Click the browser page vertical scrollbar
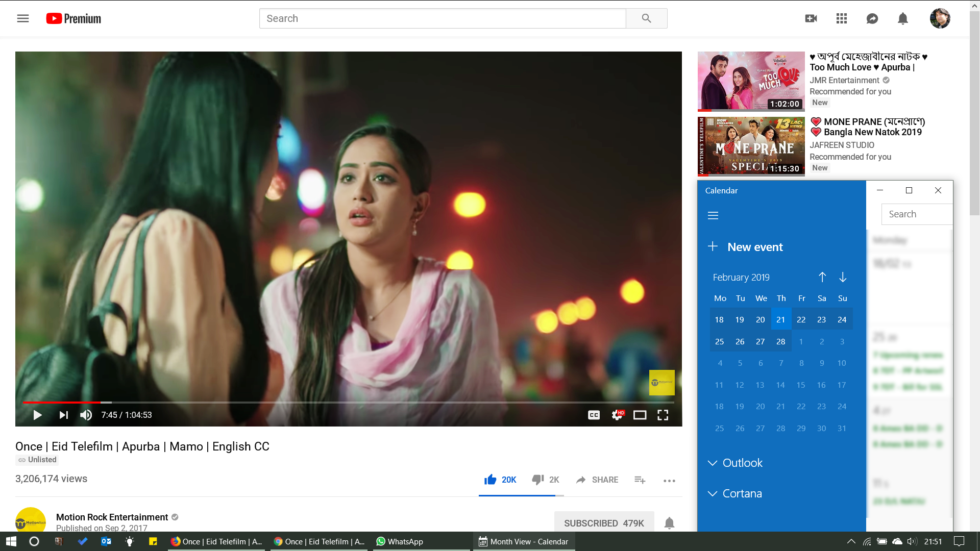Screen dimensions: 980x551 pos(974,113)
